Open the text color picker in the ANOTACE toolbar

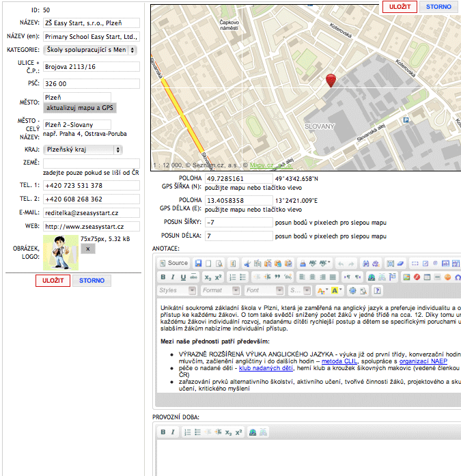click(x=322, y=291)
